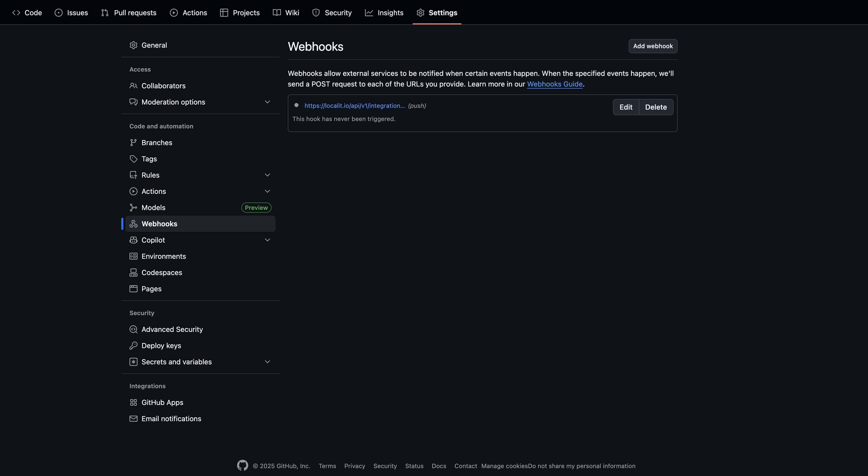Click the Pull requests branch icon
Viewport: 868px width, 476px height.
coord(105,13)
